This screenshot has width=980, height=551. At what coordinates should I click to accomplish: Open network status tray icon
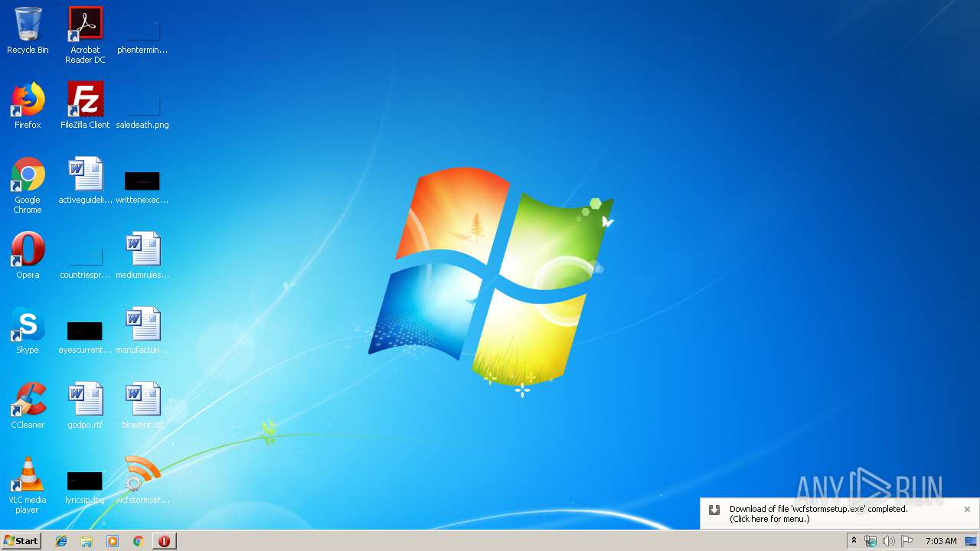click(x=871, y=541)
